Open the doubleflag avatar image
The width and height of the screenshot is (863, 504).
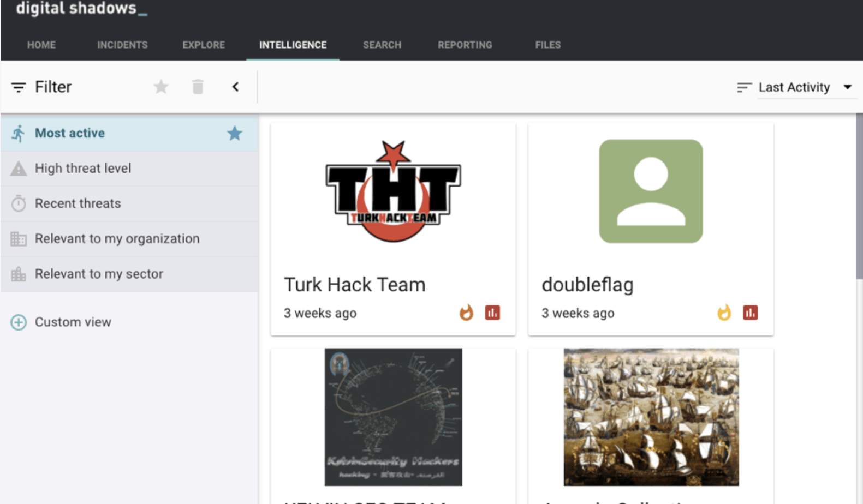pos(651,191)
